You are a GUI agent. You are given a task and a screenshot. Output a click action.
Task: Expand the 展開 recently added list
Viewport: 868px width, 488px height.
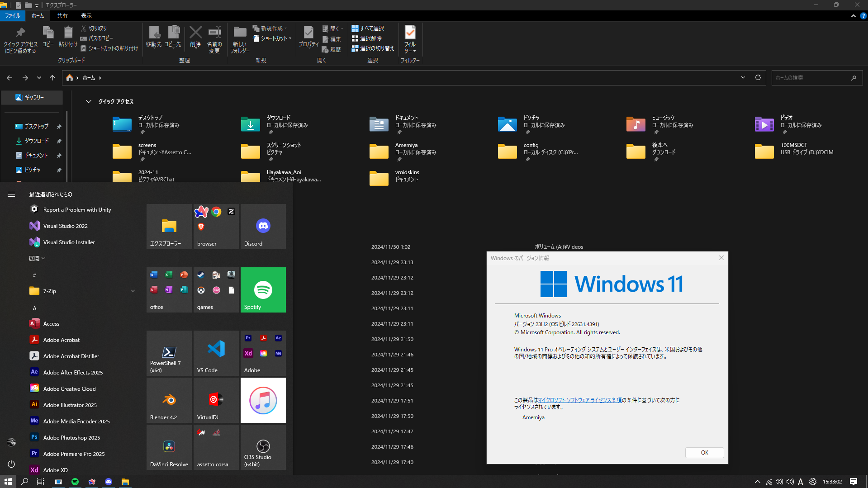37,259
